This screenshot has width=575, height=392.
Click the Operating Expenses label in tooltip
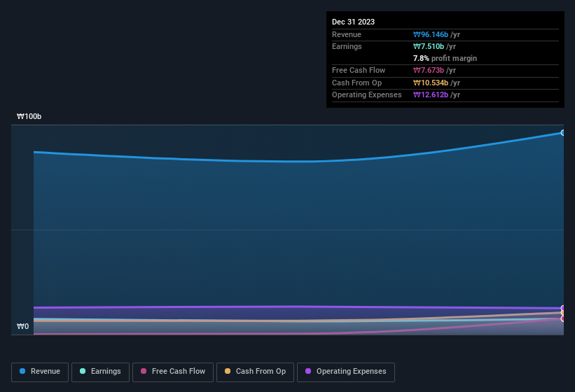[x=367, y=95]
